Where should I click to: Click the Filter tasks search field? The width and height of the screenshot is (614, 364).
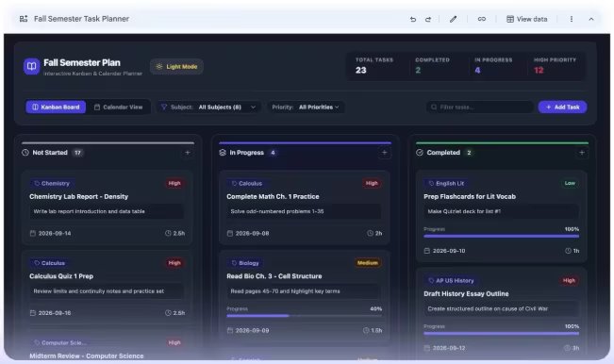tap(480, 107)
